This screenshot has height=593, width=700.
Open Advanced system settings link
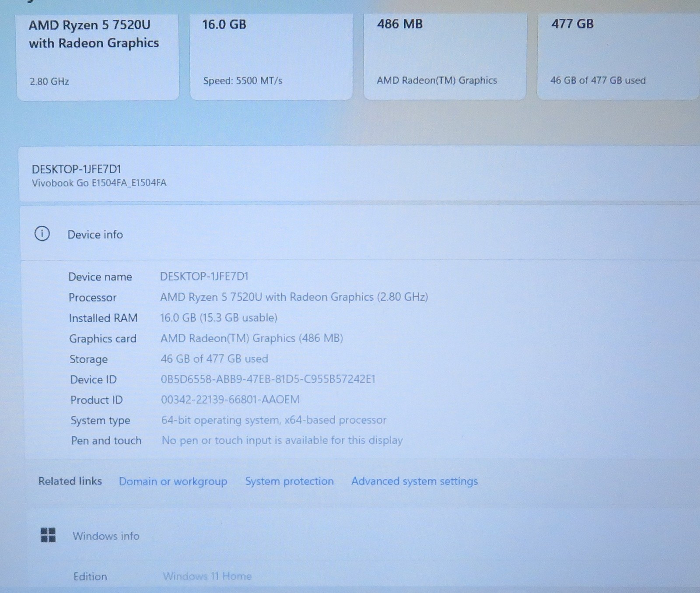[414, 481]
